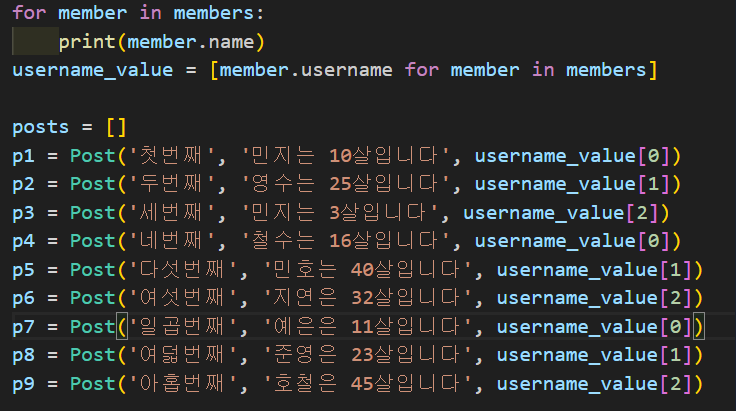This screenshot has width=736, height=411.
Task: Click username_value[2] on p9 line
Action: (594, 384)
